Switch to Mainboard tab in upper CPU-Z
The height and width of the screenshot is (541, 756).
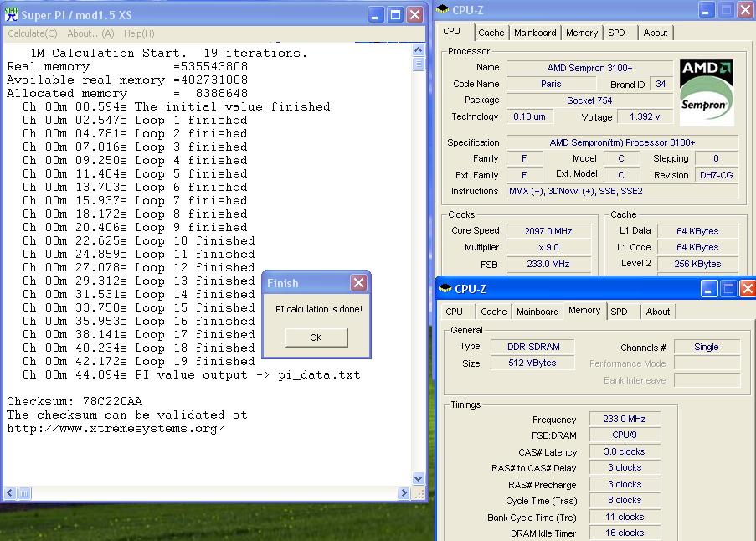point(535,33)
